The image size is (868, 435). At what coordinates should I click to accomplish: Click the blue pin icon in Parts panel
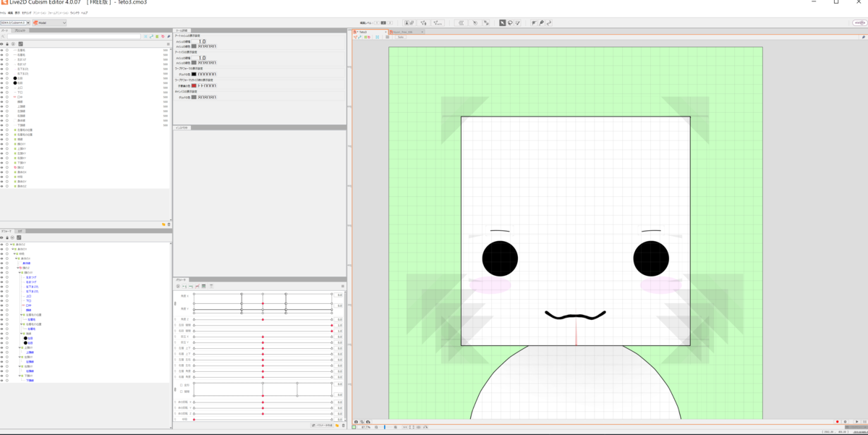click(169, 36)
